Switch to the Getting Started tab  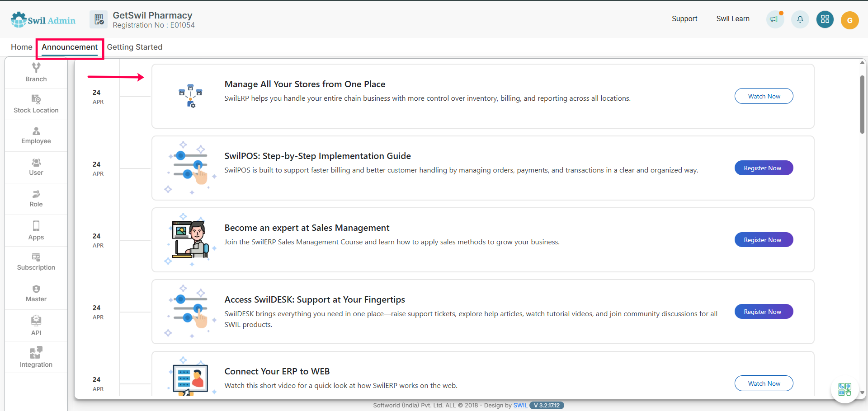tap(135, 47)
